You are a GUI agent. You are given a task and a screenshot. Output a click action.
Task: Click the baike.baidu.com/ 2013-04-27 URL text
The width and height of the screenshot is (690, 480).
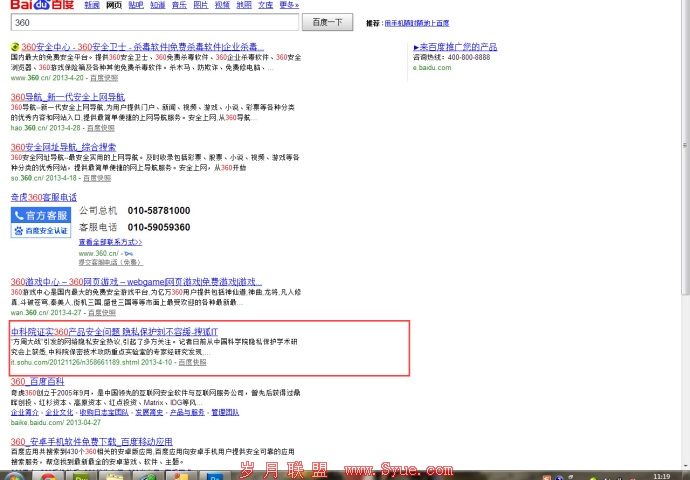(56, 422)
